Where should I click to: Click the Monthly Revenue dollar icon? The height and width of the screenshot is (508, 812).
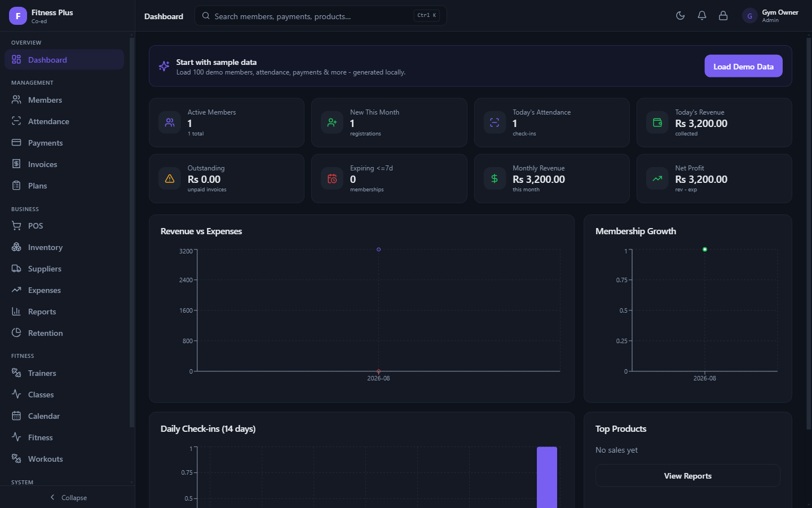(495, 178)
